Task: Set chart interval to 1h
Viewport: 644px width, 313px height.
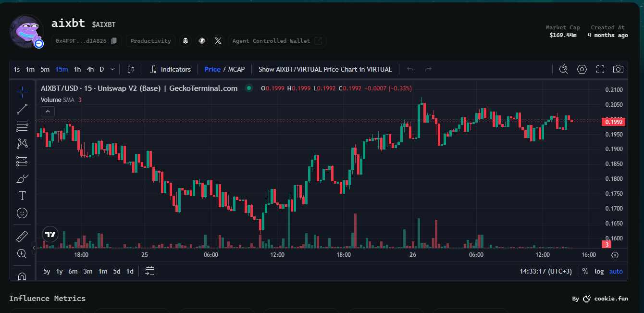Action: click(x=77, y=69)
